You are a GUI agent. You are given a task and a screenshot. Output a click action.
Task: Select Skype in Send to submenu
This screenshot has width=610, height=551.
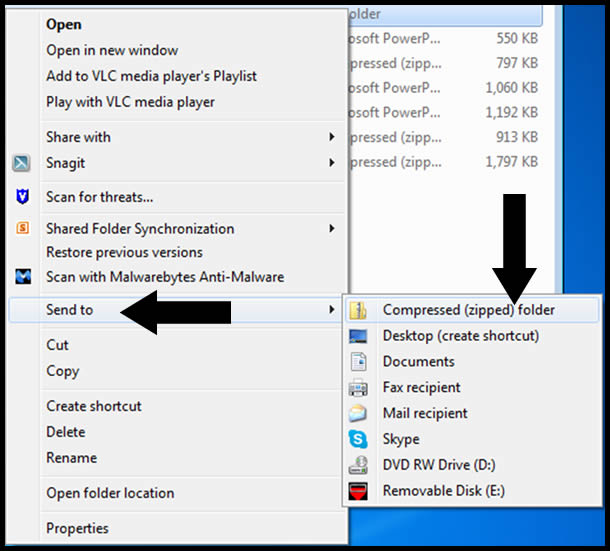point(401,439)
